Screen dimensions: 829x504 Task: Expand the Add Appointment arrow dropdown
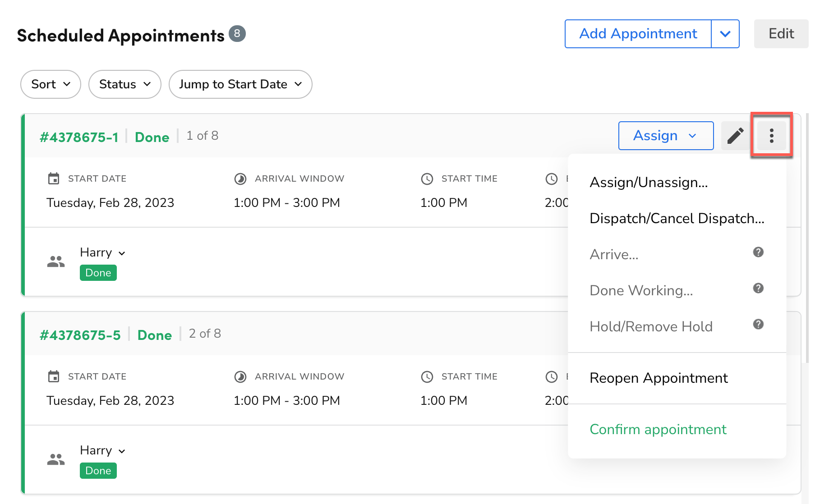pyautogui.click(x=725, y=34)
